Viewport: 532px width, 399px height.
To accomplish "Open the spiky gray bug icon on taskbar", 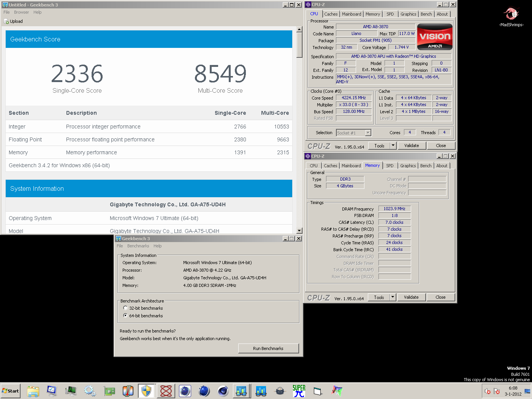I will (x=280, y=391).
